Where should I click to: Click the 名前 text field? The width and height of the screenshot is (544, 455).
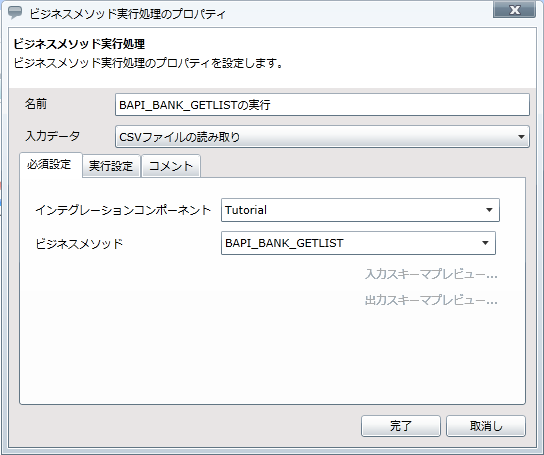pyautogui.click(x=322, y=104)
